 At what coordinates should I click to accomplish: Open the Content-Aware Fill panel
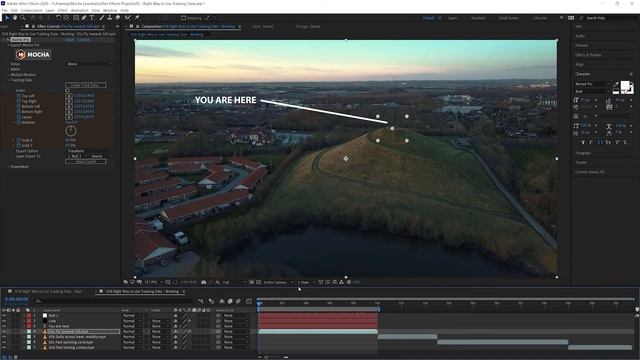pyautogui.click(x=590, y=172)
